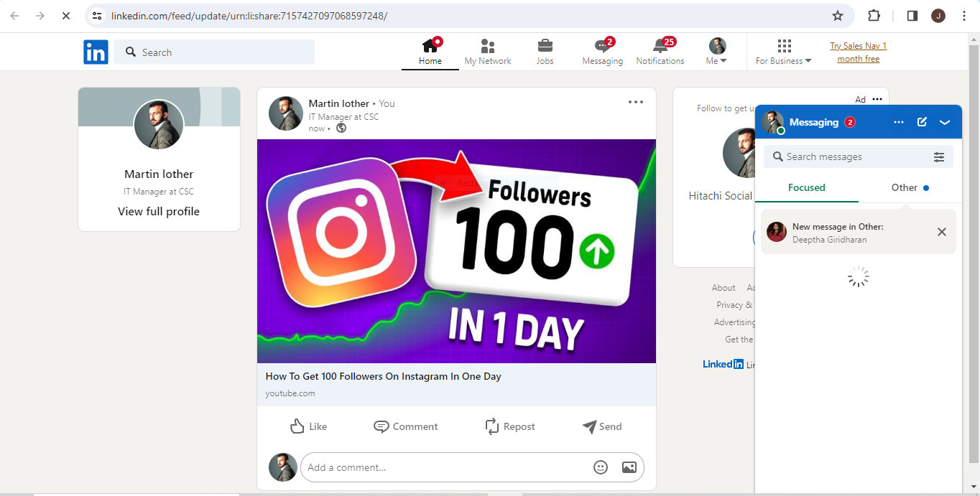980x496 pixels.
Task: Open the message filter sliders icon
Action: (939, 156)
